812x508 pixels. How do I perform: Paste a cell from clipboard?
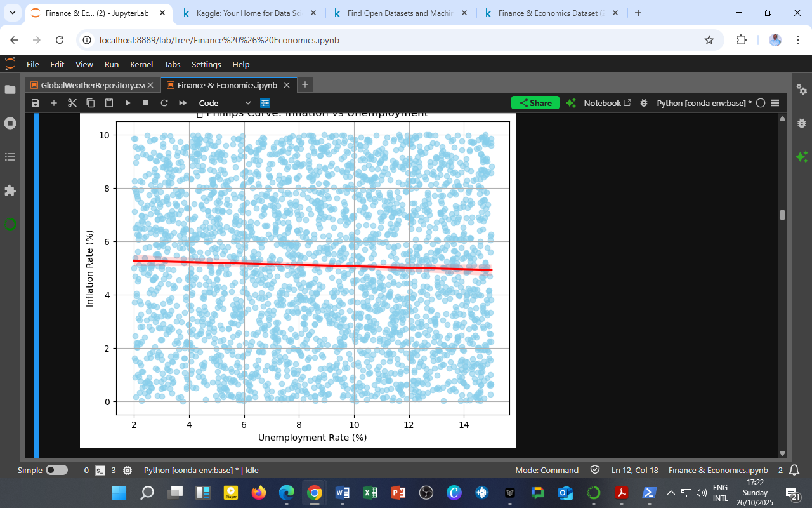(108, 102)
